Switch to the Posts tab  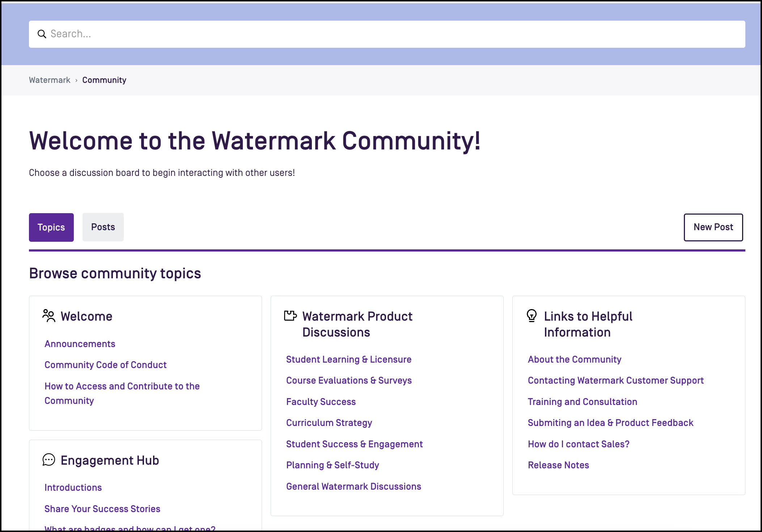(x=103, y=227)
